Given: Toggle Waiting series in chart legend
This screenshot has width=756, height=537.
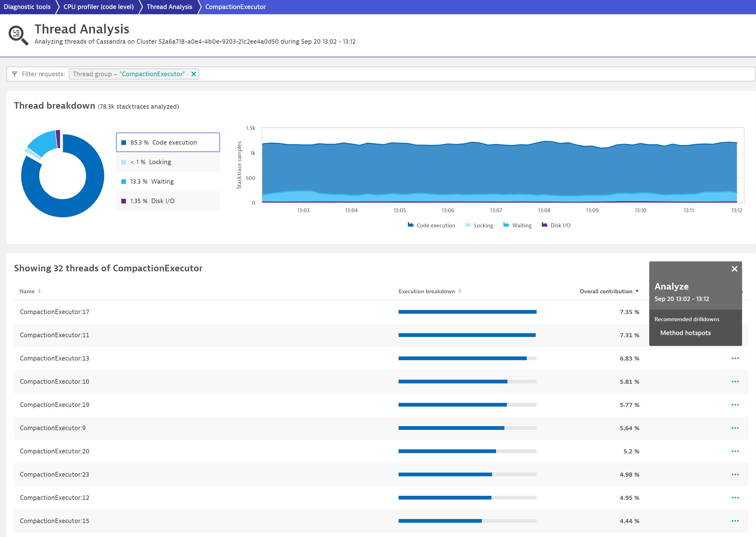Looking at the screenshot, I should coord(517,225).
